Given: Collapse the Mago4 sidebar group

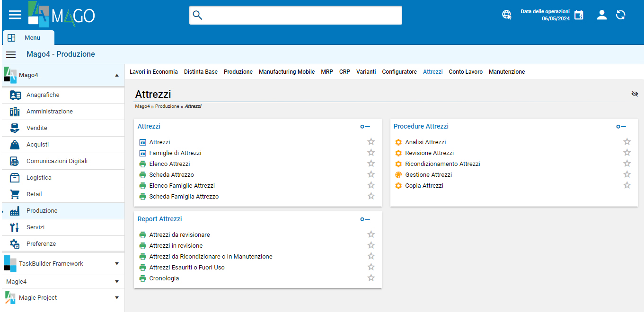Looking at the screenshot, I should 117,75.
